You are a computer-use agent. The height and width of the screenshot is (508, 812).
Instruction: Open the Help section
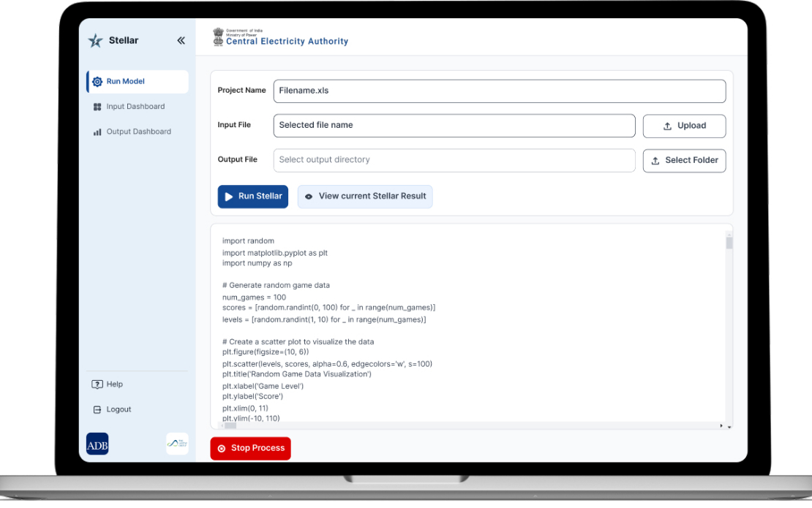click(108, 384)
